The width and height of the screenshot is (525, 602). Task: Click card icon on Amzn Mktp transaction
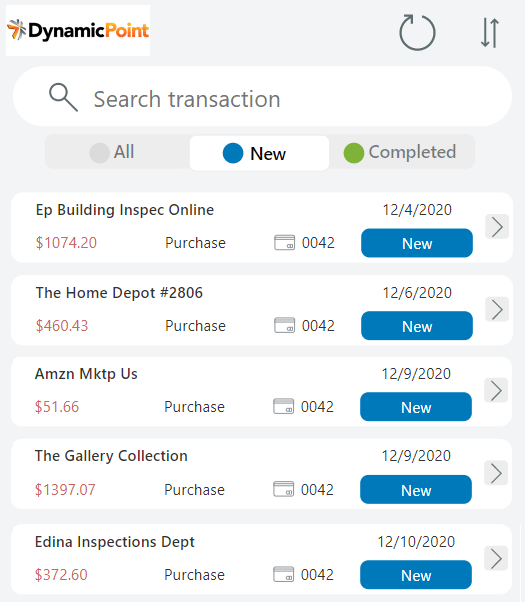coord(283,406)
